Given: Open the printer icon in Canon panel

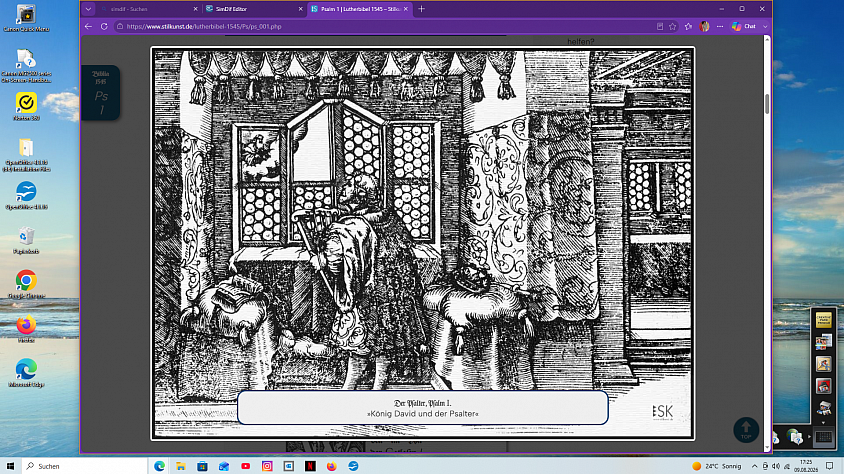Looking at the screenshot, I should point(824,409).
